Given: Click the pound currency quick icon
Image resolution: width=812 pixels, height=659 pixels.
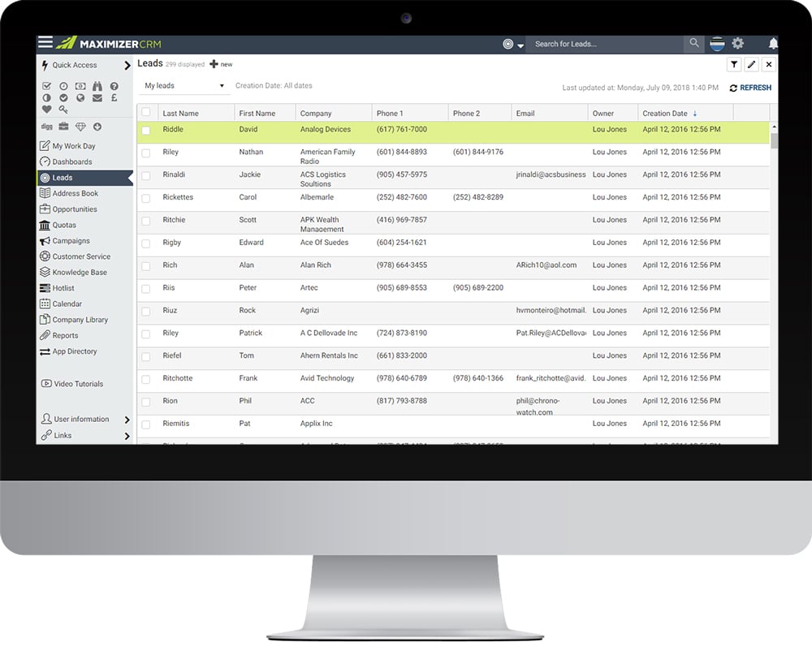Looking at the screenshot, I should [x=114, y=97].
